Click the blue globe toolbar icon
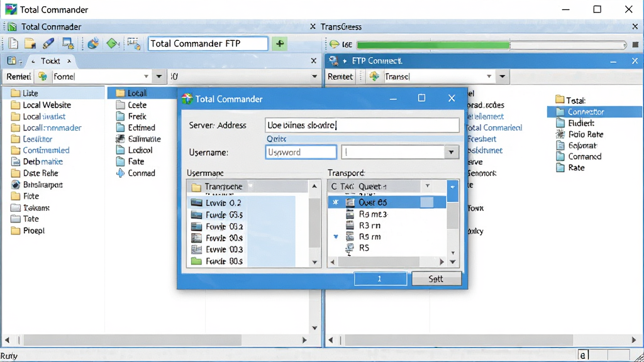Viewport: 644px width, 362px height. [93, 43]
